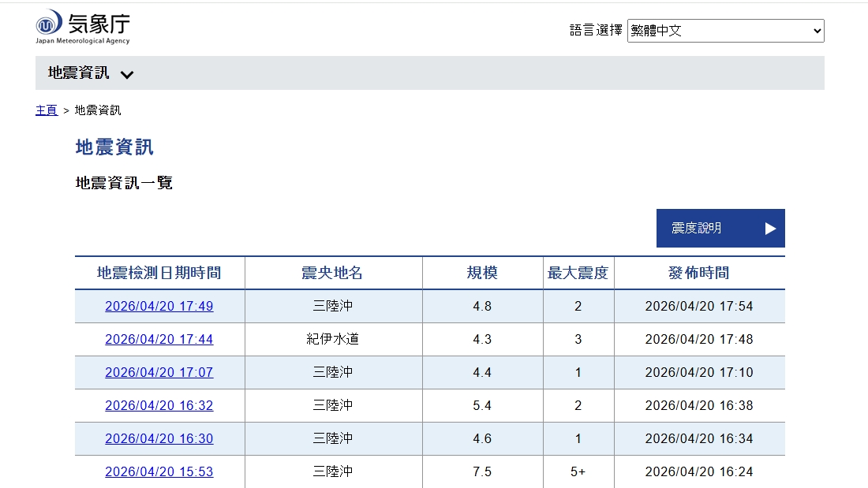Open earthquake report from 2026/04/20 17:44
The height and width of the screenshot is (488, 868).
pos(159,340)
